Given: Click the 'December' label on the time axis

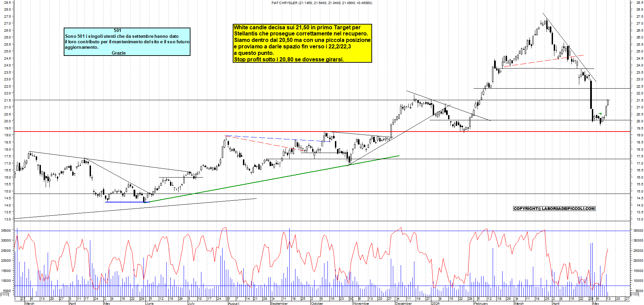Looking at the screenshot, I should (403, 303).
